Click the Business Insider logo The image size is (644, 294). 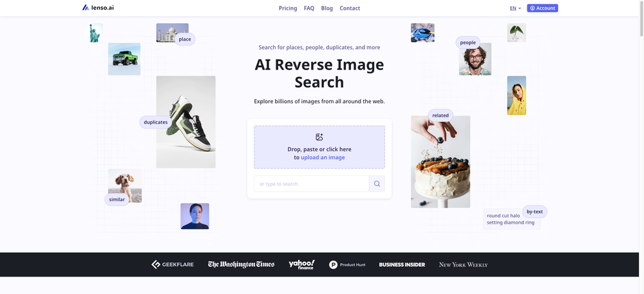pos(402,264)
